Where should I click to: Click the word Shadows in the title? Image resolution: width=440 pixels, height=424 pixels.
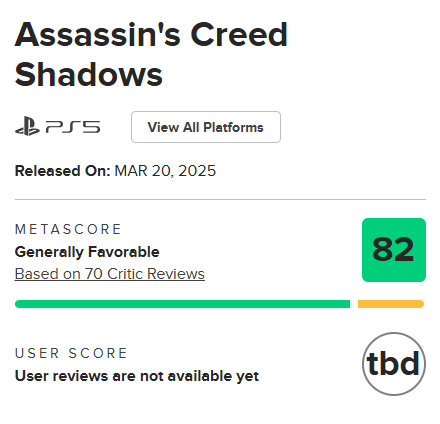coord(89,75)
